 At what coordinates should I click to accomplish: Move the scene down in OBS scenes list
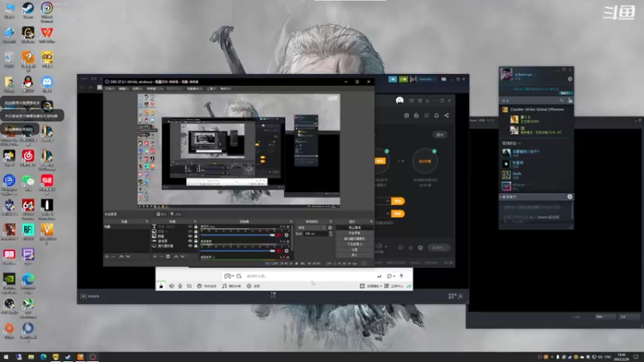pos(128,257)
